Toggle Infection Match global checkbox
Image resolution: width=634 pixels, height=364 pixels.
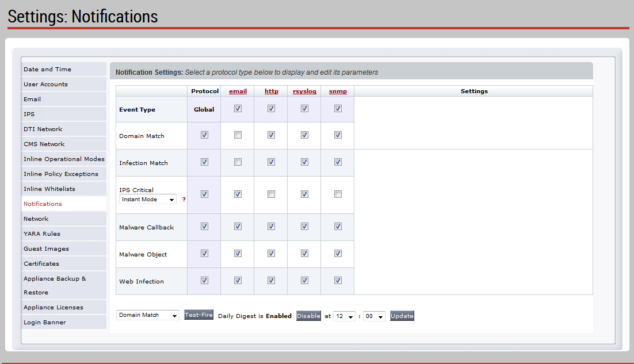click(205, 162)
